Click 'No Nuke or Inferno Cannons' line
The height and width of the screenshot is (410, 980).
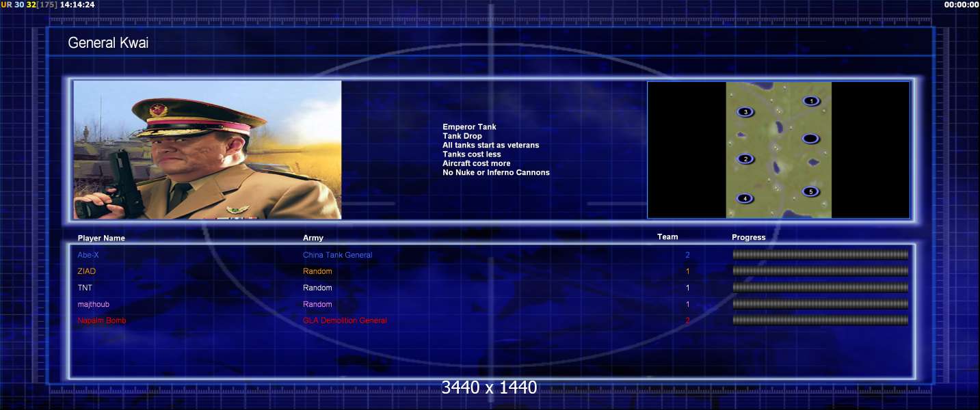coord(496,172)
